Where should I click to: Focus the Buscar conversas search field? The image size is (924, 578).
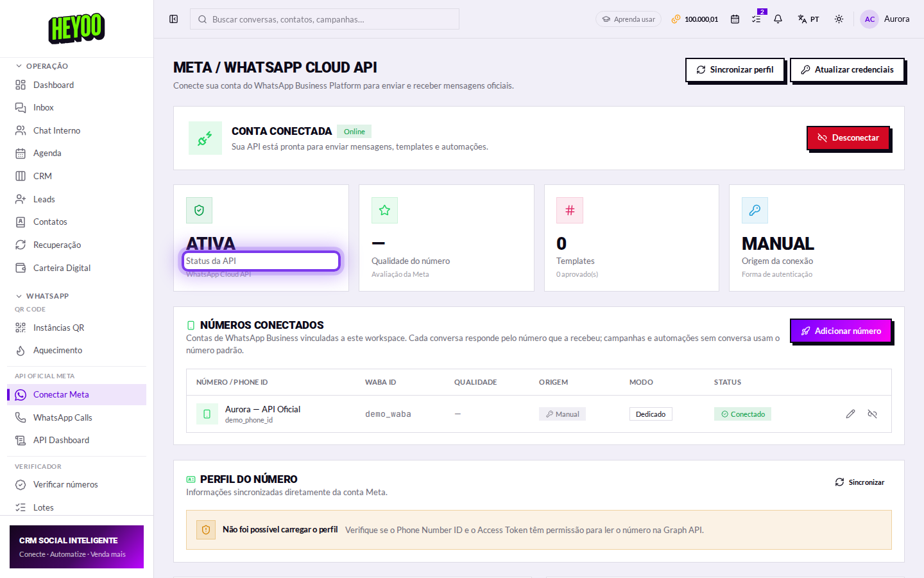pos(325,19)
